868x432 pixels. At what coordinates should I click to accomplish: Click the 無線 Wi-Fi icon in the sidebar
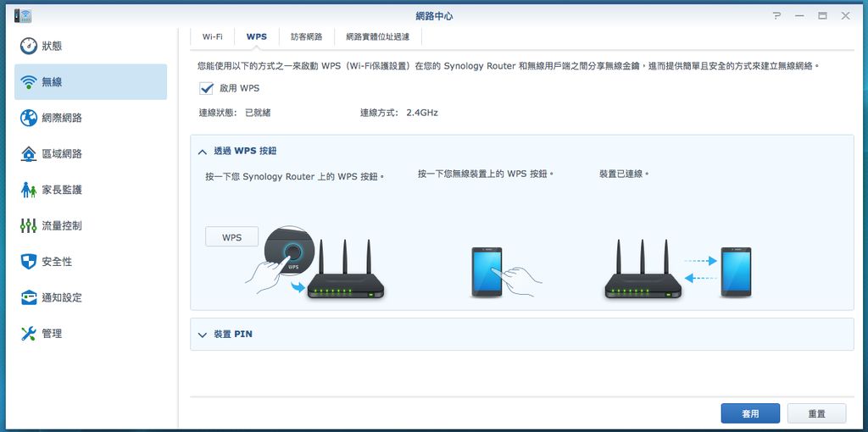point(28,82)
